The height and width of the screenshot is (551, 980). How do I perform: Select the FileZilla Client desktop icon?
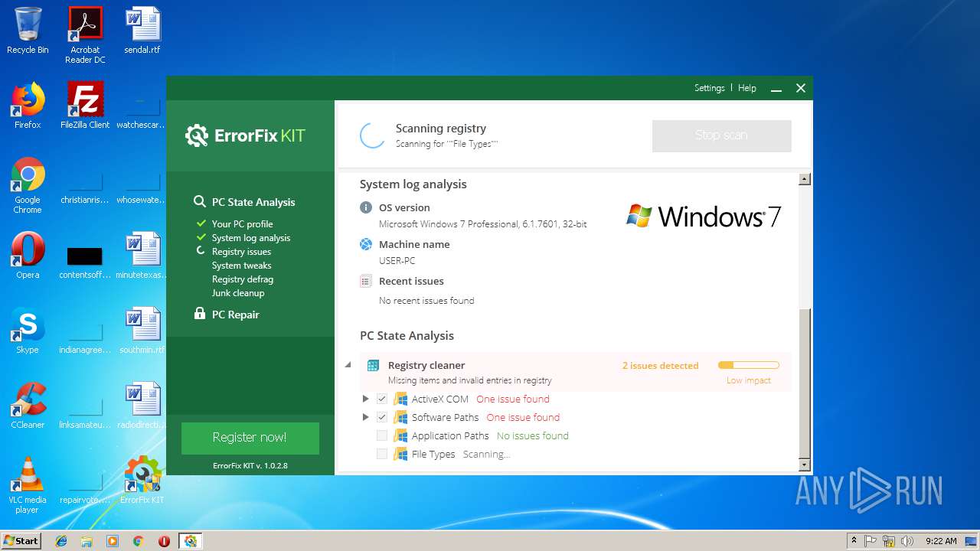[x=85, y=106]
